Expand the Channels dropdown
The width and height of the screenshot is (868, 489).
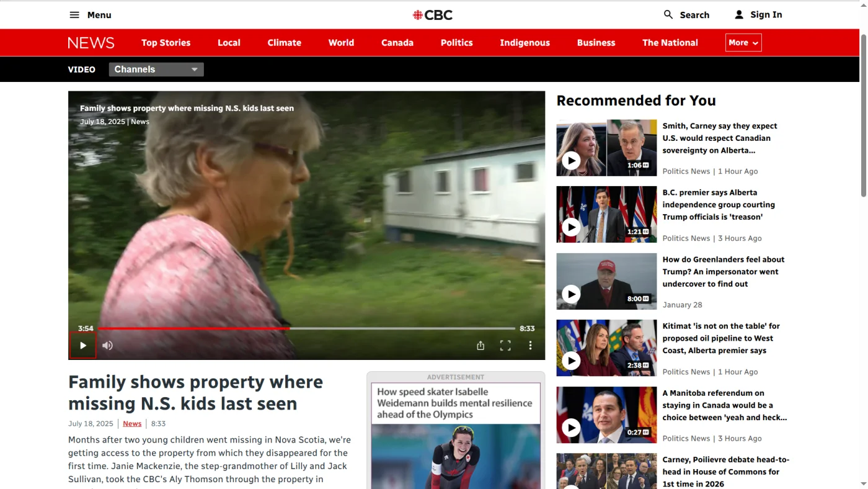[156, 70]
